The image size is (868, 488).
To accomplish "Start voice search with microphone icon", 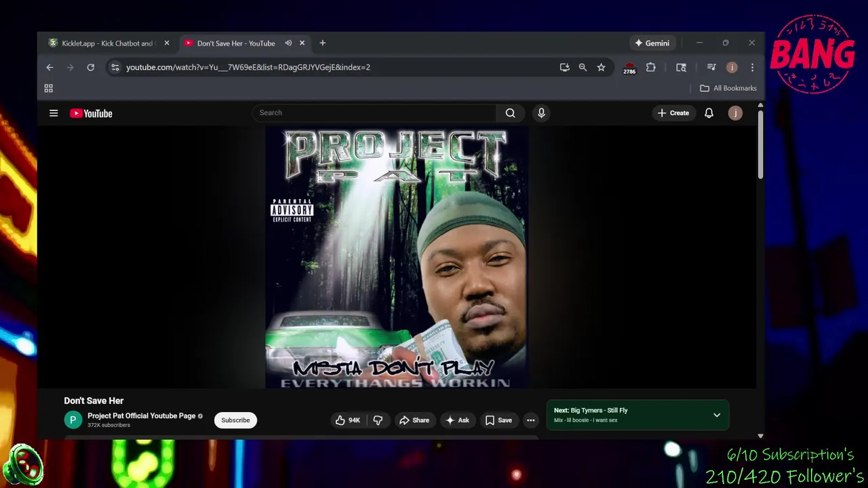I will click(541, 113).
